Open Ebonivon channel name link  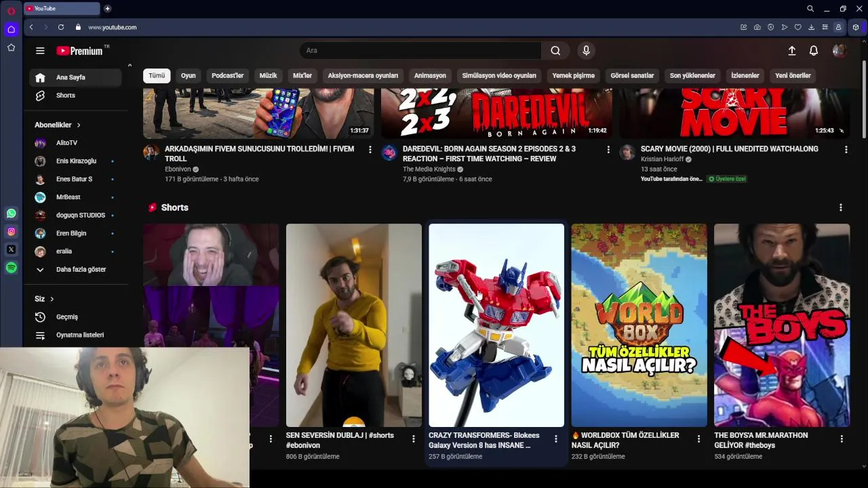click(178, 169)
